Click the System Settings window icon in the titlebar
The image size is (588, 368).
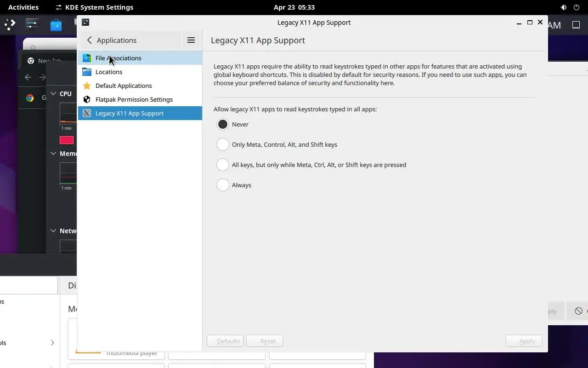pos(85,22)
